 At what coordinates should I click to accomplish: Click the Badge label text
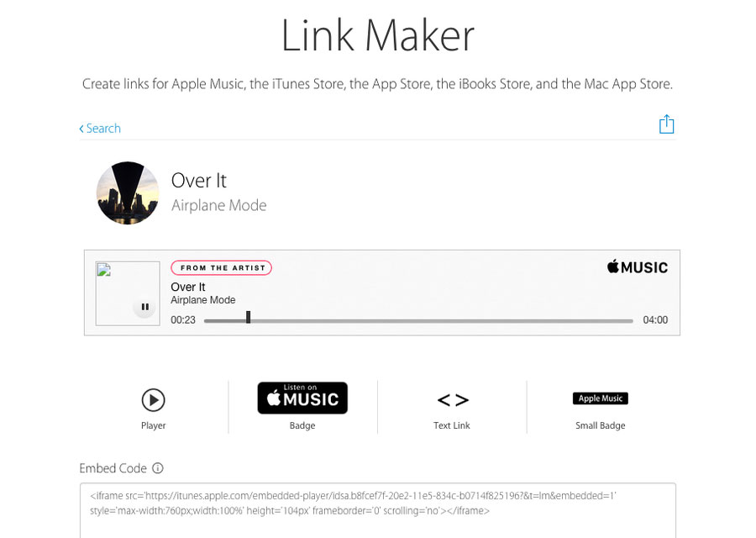point(302,425)
